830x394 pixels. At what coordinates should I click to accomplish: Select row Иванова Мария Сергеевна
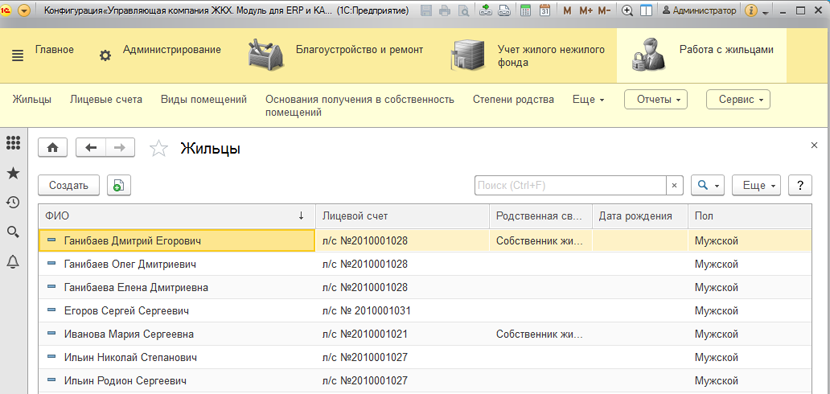[x=425, y=334]
